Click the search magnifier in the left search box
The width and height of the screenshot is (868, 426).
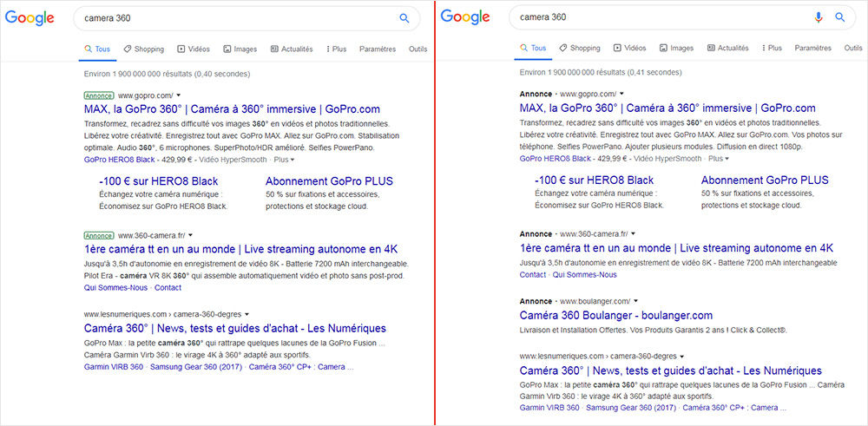(404, 18)
